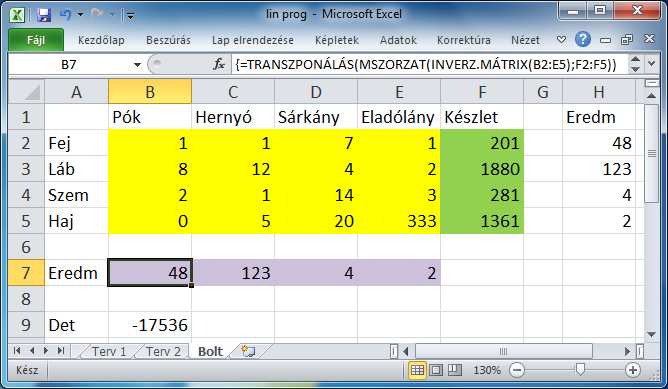Image resolution: width=668 pixels, height=389 pixels.
Task: Click horizontal scrollbar left arrow
Action: (406, 352)
